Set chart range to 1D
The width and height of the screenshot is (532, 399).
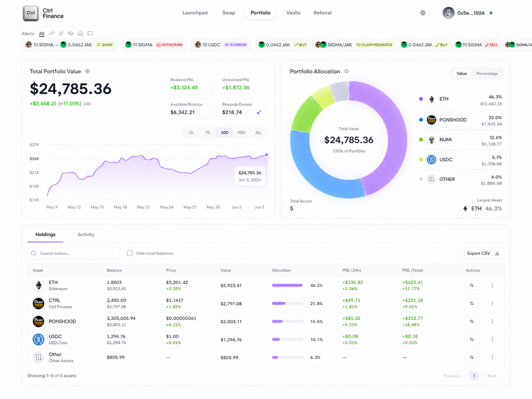point(191,132)
